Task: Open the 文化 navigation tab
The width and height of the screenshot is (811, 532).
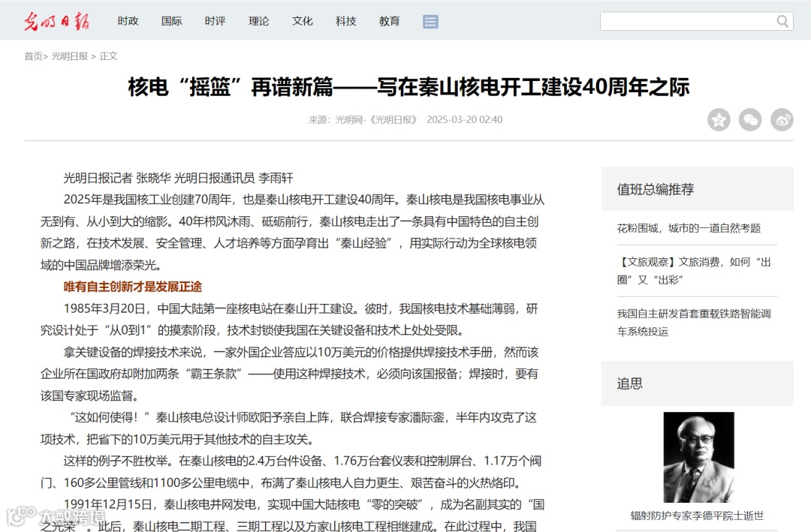Action: click(302, 21)
